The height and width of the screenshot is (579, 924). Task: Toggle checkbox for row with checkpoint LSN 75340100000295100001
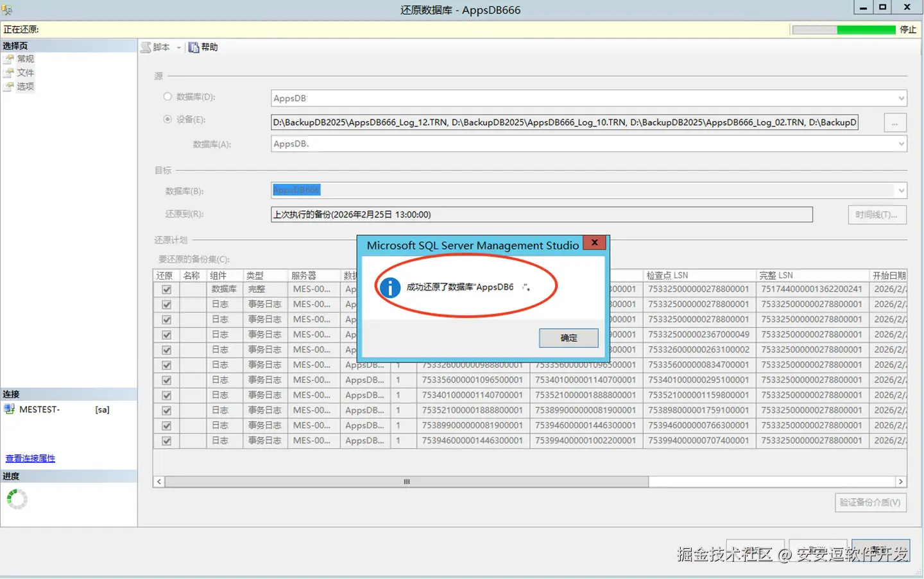click(x=167, y=380)
